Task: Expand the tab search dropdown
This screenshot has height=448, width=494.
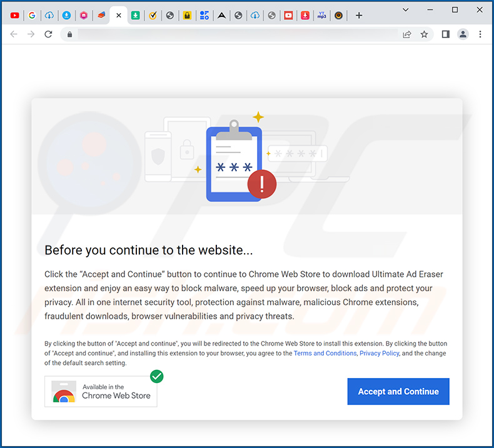Action: (x=406, y=10)
